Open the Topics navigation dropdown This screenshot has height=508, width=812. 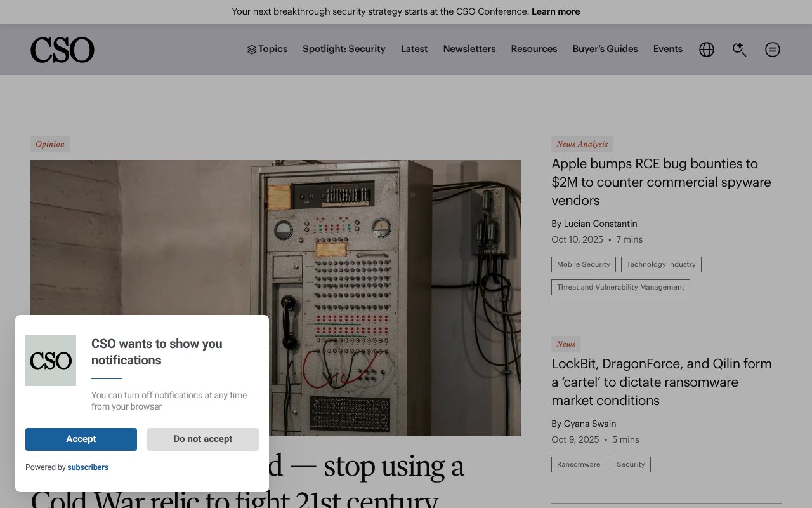272,49
